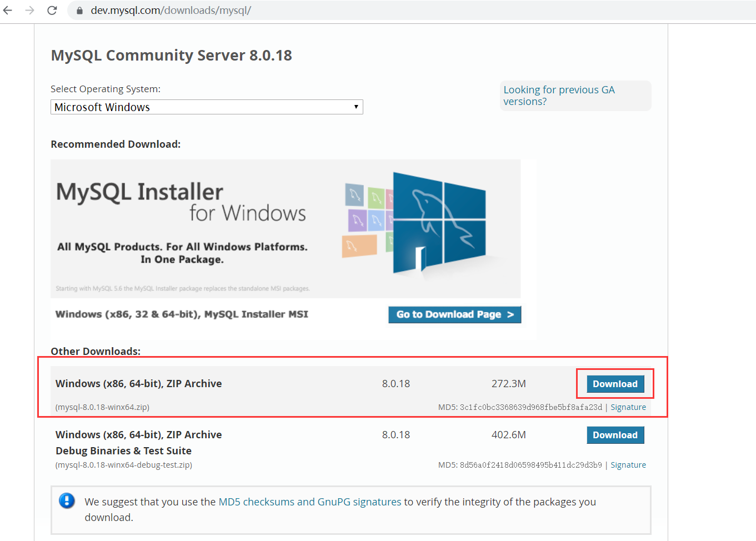Open the Select Operating System dropdown
The width and height of the screenshot is (756, 541).
[x=207, y=107]
